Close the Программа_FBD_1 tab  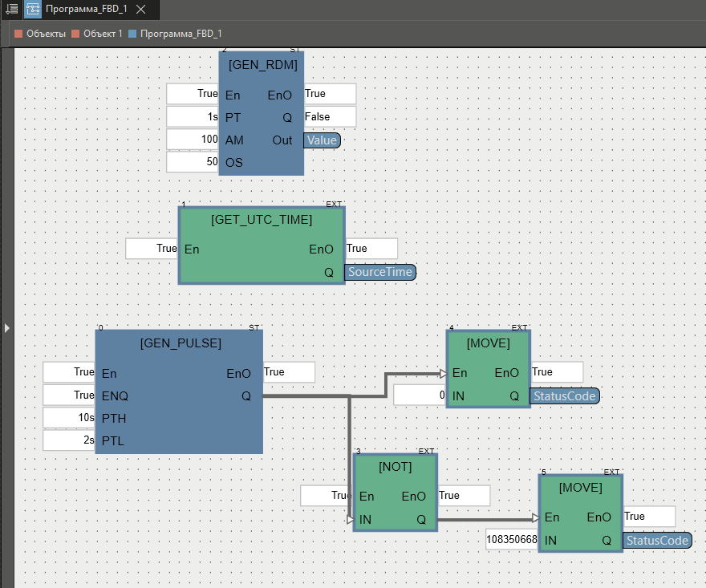coord(140,10)
